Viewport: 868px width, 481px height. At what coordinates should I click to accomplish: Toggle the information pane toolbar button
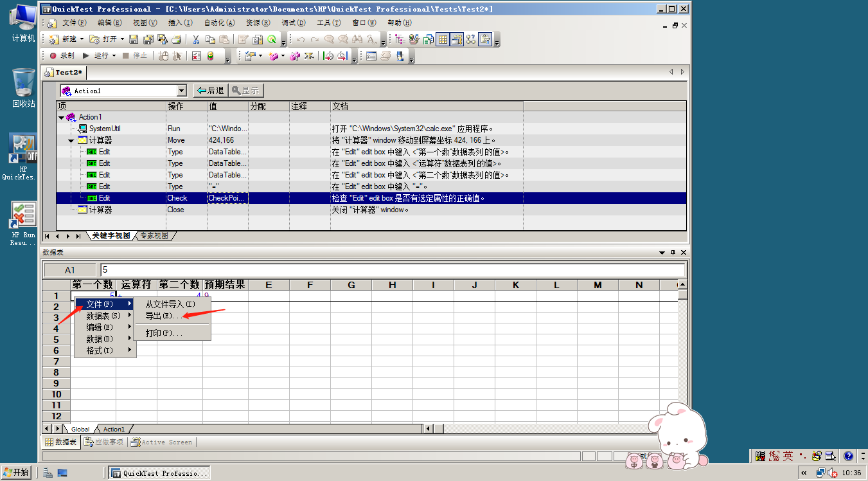point(485,39)
